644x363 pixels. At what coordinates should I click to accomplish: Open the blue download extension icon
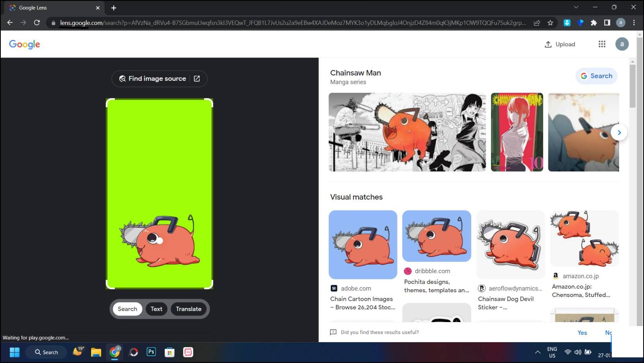[567, 23]
